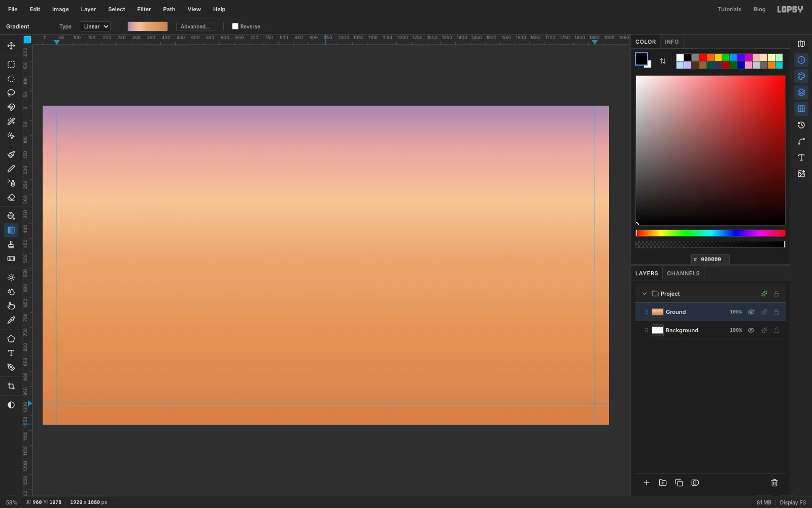Switch to the Channels tab

point(683,273)
